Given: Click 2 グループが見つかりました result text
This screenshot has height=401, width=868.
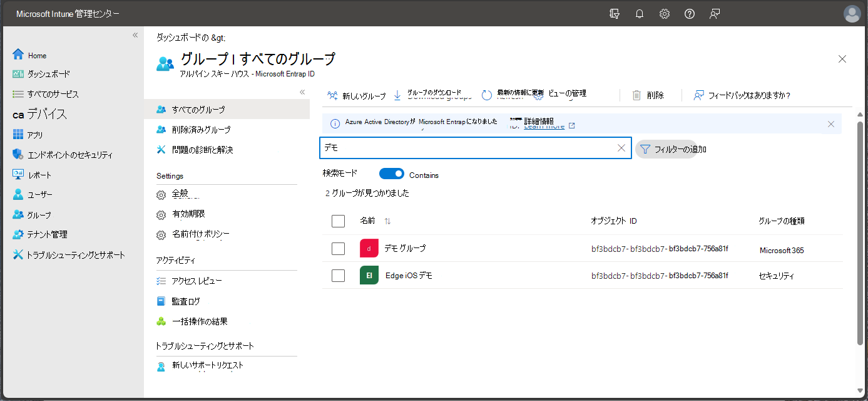Looking at the screenshot, I should tap(367, 194).
